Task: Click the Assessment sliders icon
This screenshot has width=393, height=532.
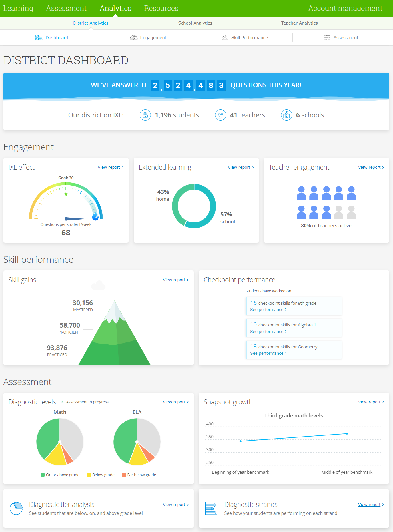Action: click(x=327, y=37)
